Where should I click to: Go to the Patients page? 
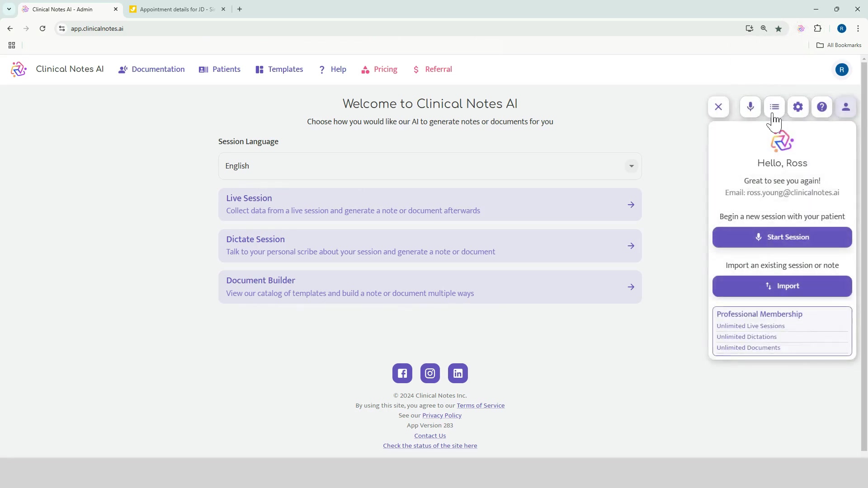pyautogui.click(x=220, y=70)
